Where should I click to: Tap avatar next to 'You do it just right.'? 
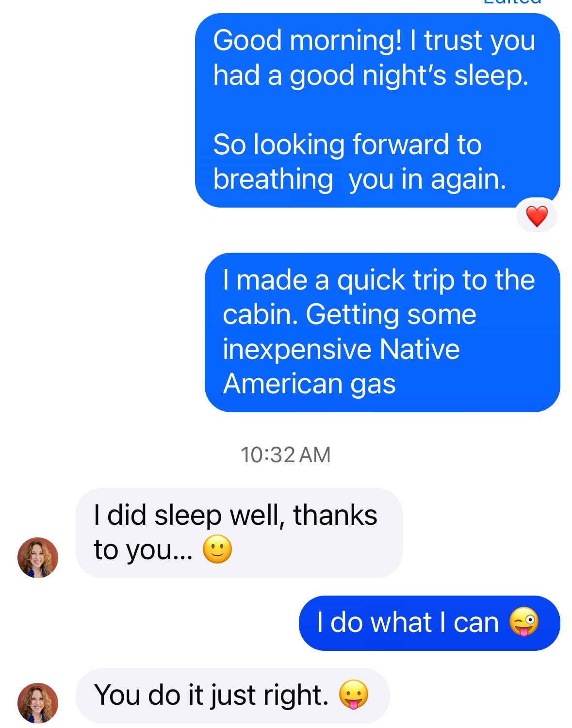38,703
